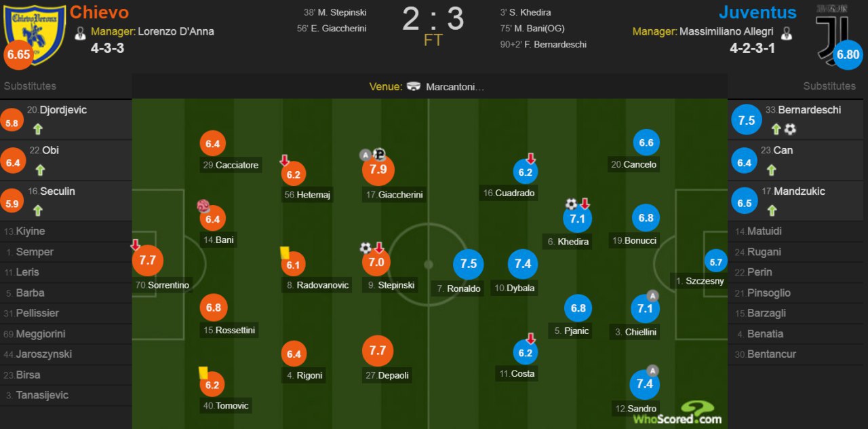Click the stadium icon beside Venue
The height and width of the screenshot is (429, 868).
tap(414, 87)
